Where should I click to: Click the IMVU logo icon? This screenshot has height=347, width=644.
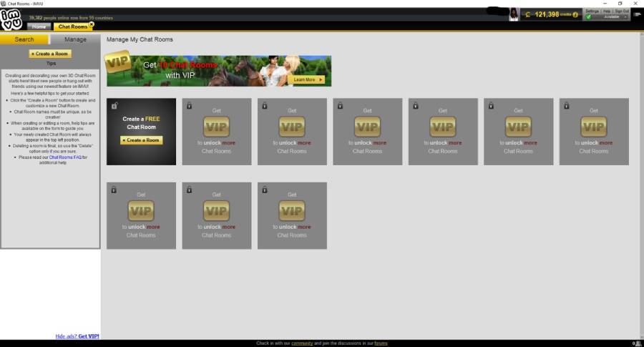tap(11, 19)
